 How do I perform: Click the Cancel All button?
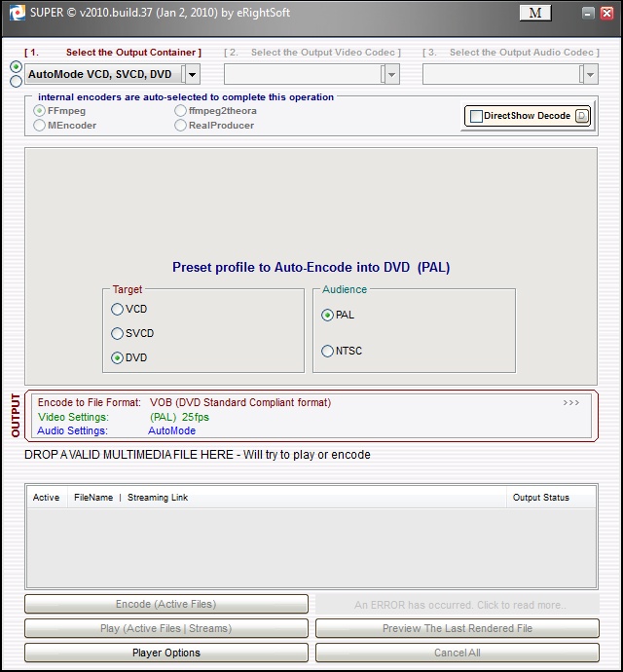pos(458,653)
